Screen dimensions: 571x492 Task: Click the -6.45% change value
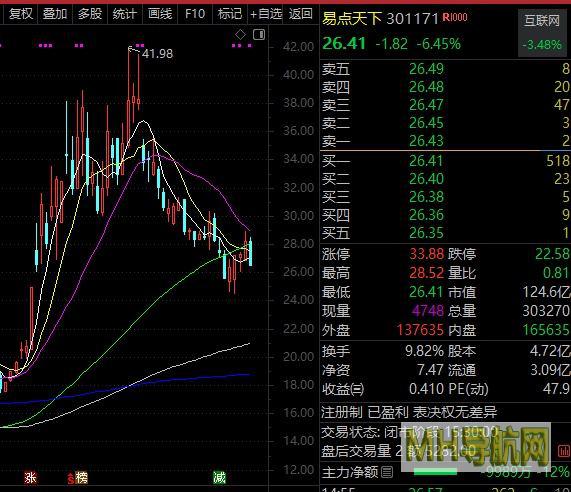coord(439,44)
